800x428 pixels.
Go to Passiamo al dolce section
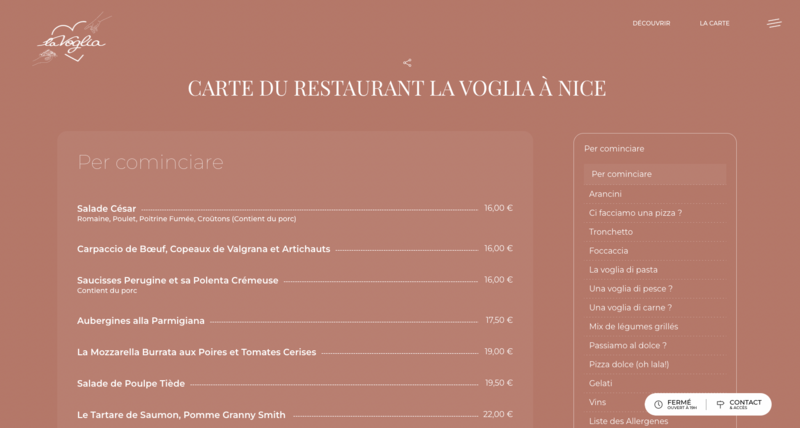627,346
